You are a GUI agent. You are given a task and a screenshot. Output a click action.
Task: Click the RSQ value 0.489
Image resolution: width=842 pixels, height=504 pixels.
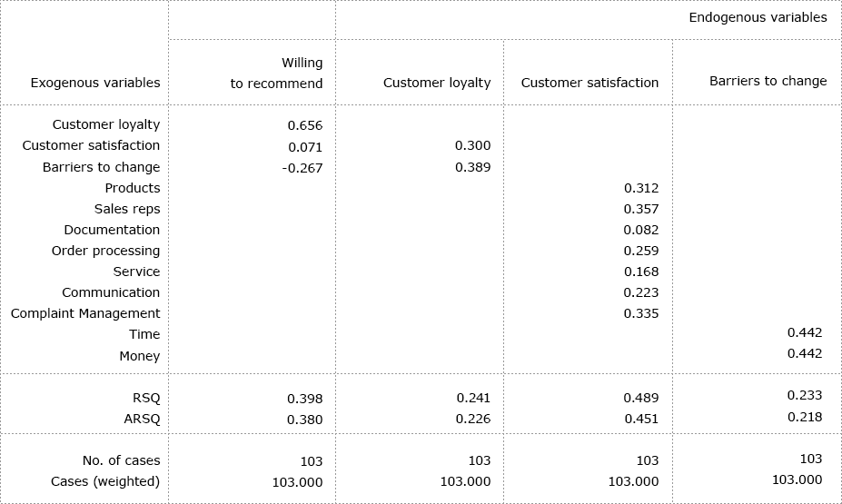[641, 398]
